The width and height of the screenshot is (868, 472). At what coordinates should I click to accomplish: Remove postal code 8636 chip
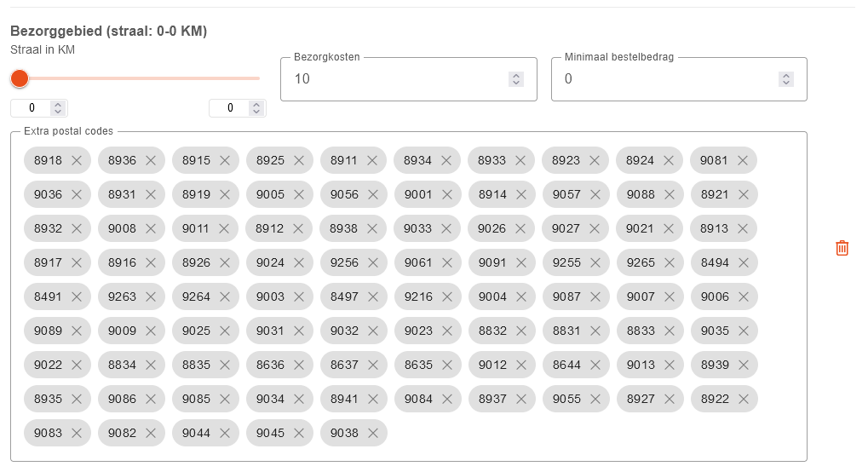coord(299,366)
